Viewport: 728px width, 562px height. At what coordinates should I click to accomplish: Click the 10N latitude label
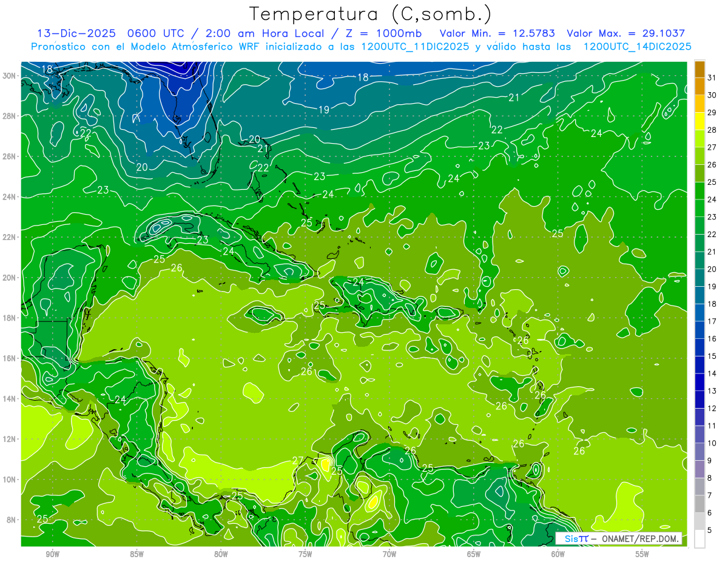[10, 479]
